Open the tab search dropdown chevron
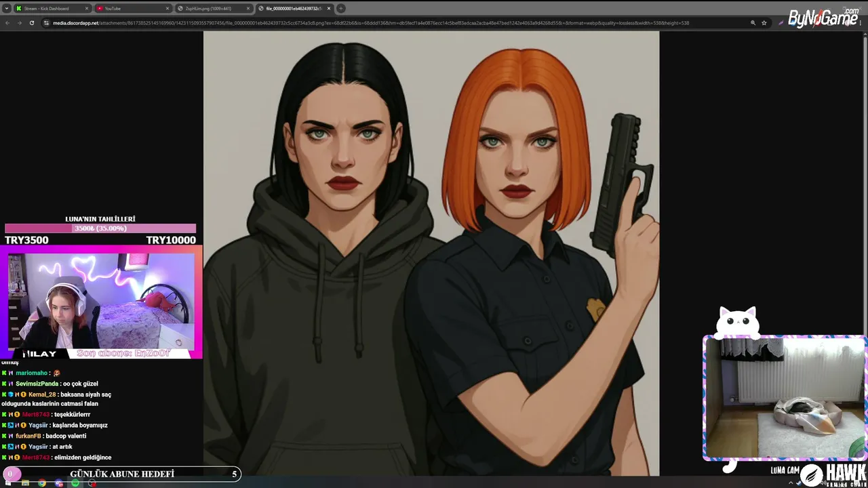Viewport: 868px width, 488px height. 6,8
